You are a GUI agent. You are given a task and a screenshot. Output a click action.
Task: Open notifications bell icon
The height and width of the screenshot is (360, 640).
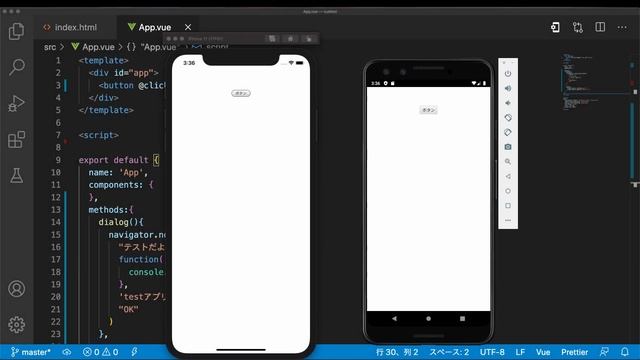tap(624, 352)
